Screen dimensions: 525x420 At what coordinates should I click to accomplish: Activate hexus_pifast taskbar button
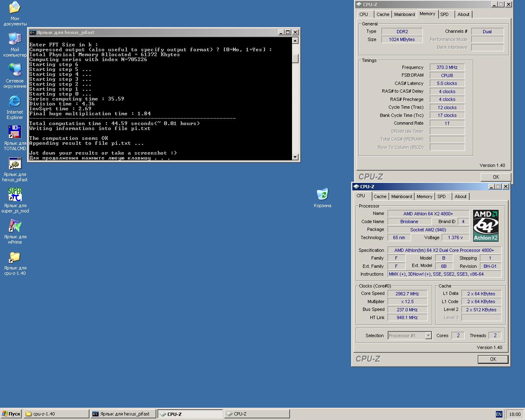[x=123, y=414]
